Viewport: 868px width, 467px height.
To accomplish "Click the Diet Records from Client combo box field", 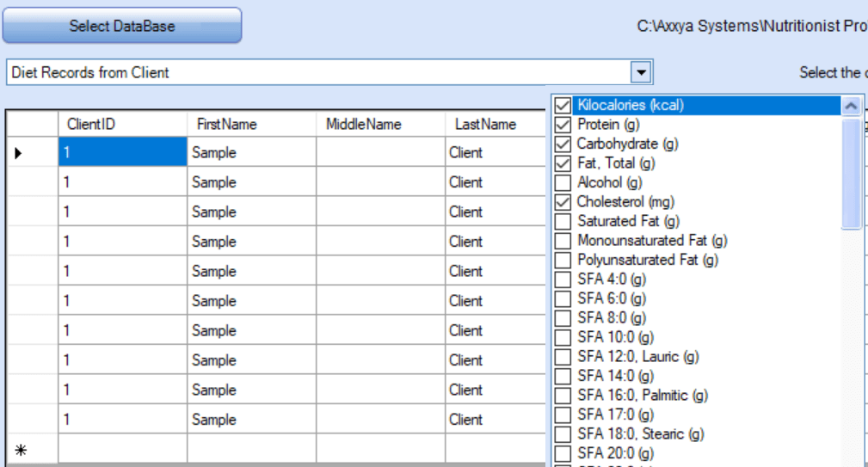I will click(x=318, y=73).
